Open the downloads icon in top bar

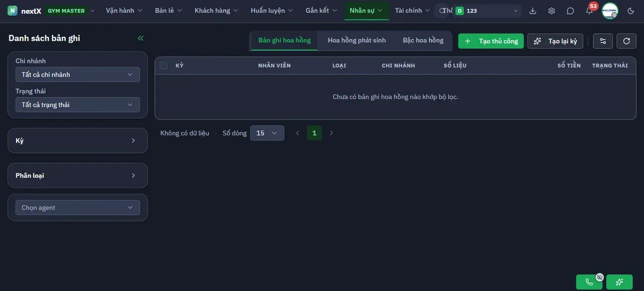(533, 11)
